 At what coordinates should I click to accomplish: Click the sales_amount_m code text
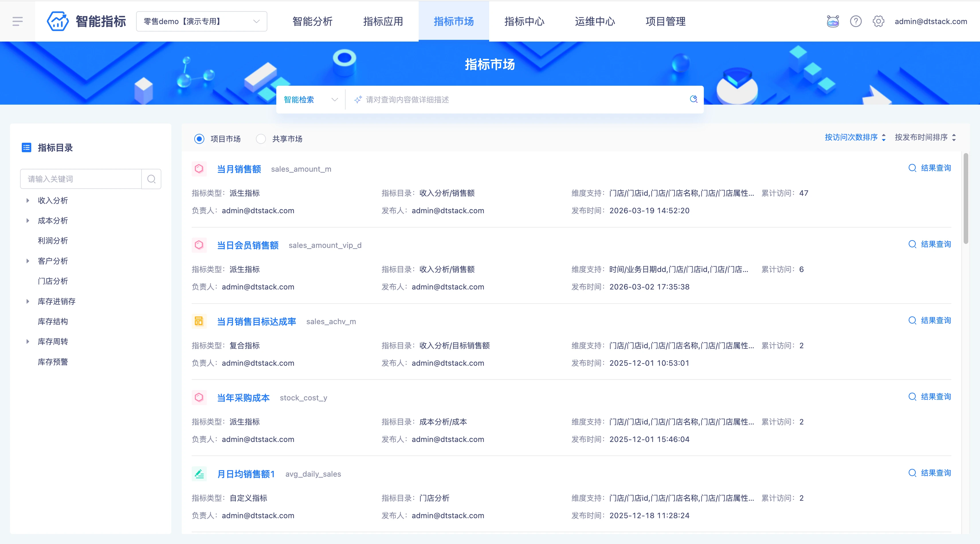coord(301,169)
